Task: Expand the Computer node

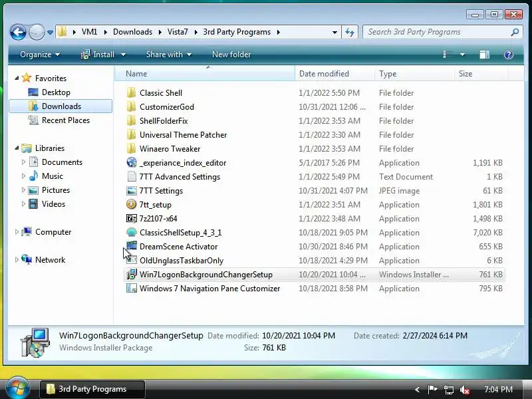Action: click(x=17, y=232)
